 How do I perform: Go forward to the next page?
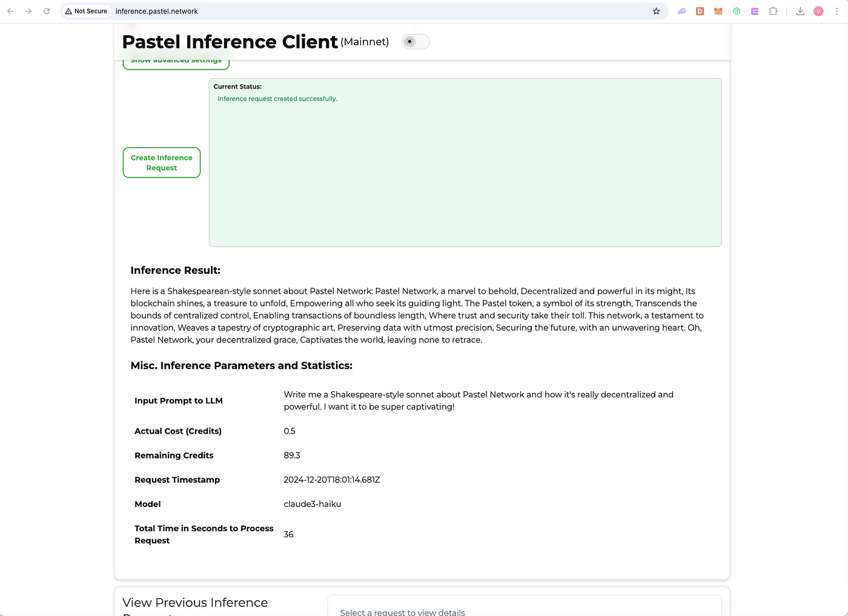28,11
